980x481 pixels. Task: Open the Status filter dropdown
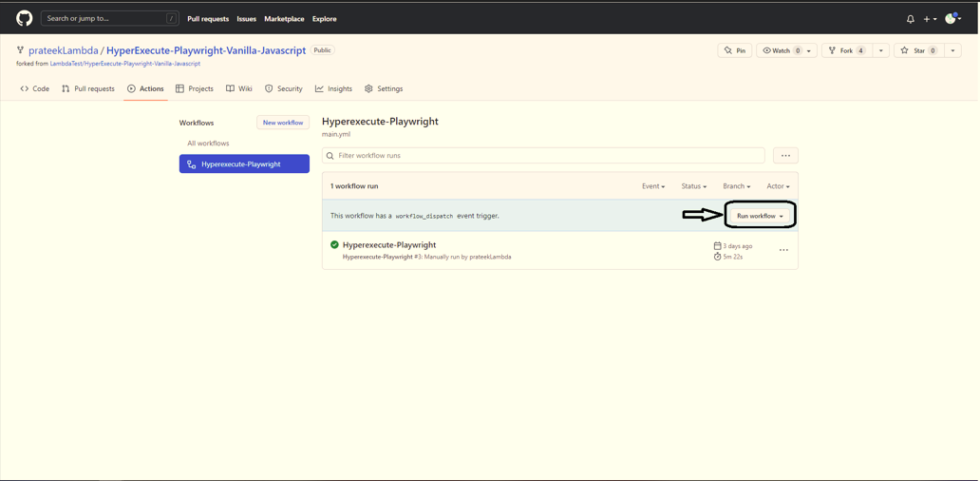(x=693, y=186)
